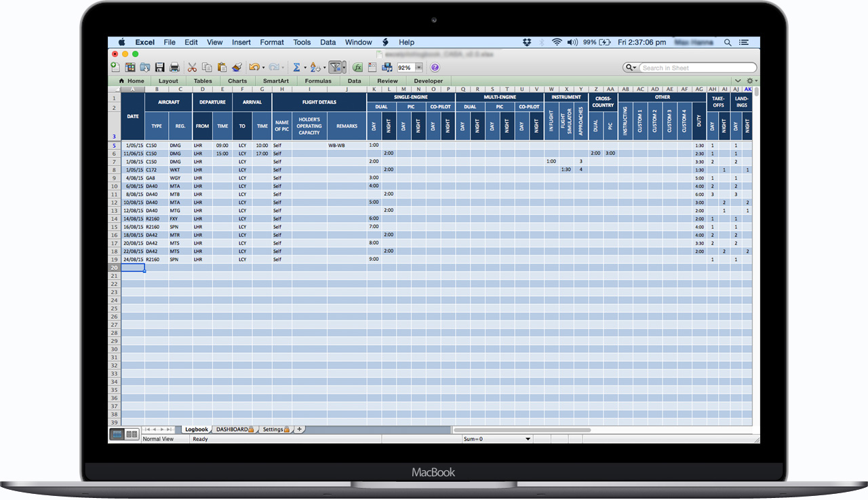Undo the last action with the arrow icon

tap(254, 67)
